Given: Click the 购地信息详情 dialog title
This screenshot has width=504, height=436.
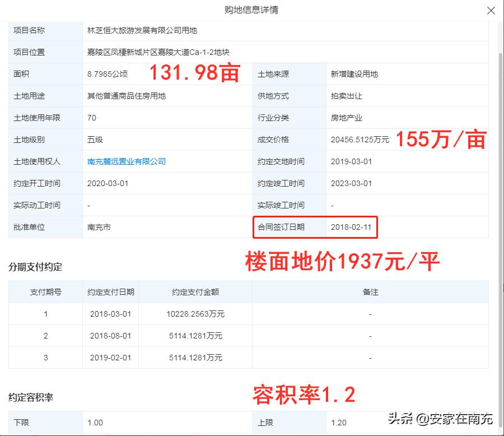Looking at the screenshot, I should [x=252, y=10].
